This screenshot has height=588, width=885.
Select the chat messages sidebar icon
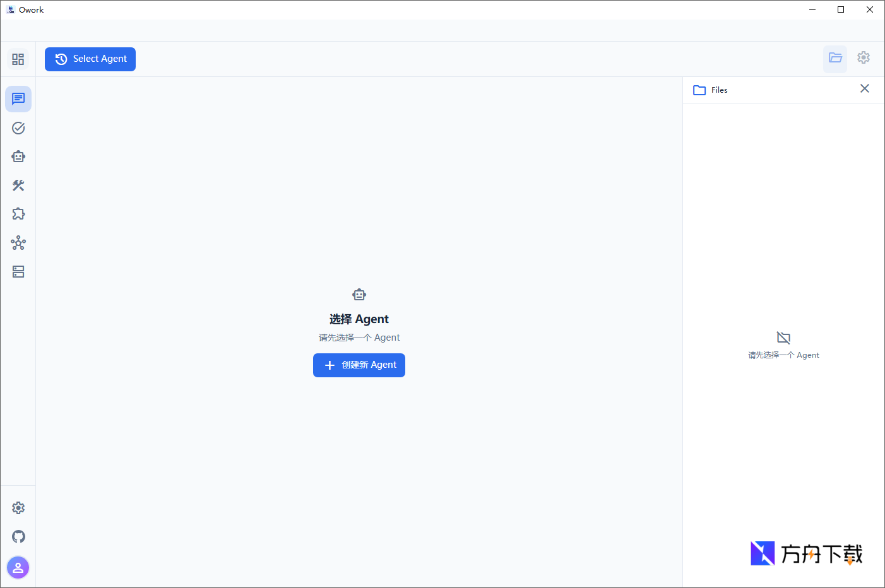(18, 99)
